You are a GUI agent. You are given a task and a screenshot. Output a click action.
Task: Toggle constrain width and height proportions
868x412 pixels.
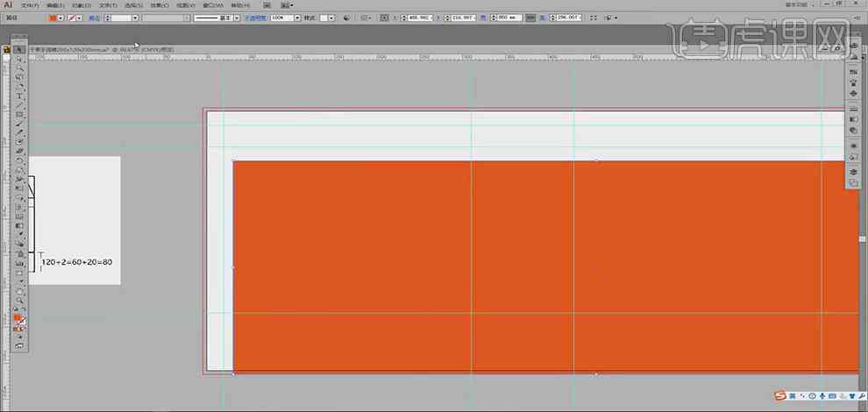[530, 18]
